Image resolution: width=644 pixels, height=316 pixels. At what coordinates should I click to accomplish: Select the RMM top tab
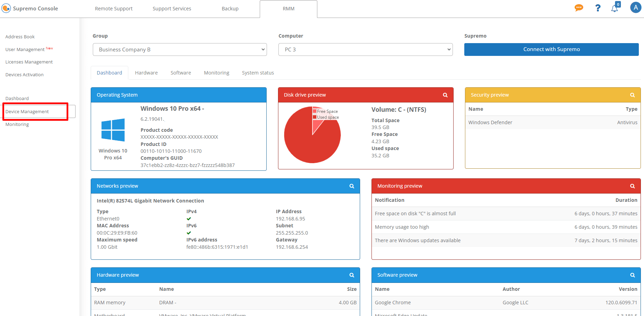tap(288, 9)
